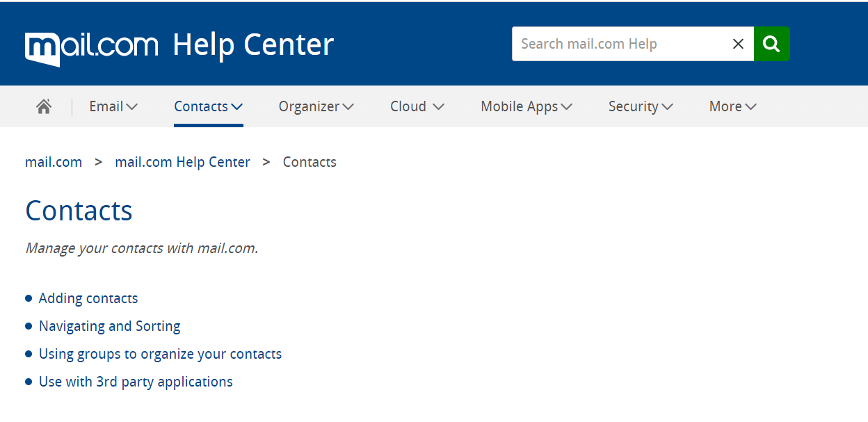
Task: Expand the Organizer dropdown menu
Action: tap(316, 106)
